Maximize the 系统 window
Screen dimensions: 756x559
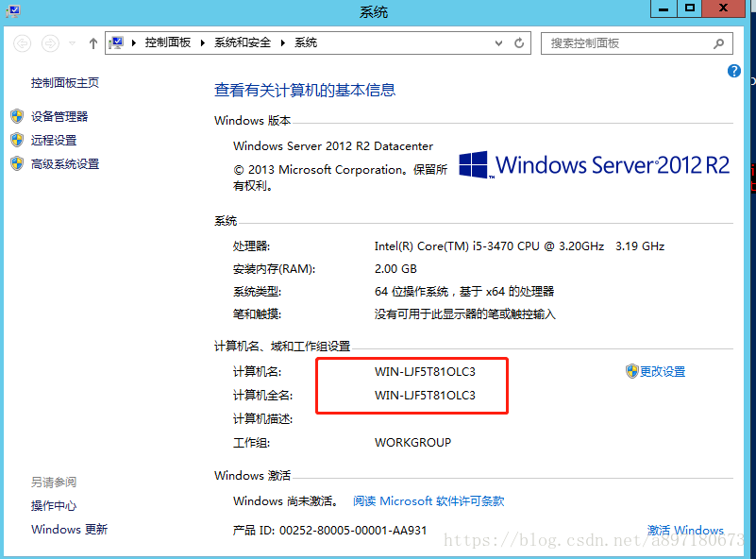coord(690,8)
